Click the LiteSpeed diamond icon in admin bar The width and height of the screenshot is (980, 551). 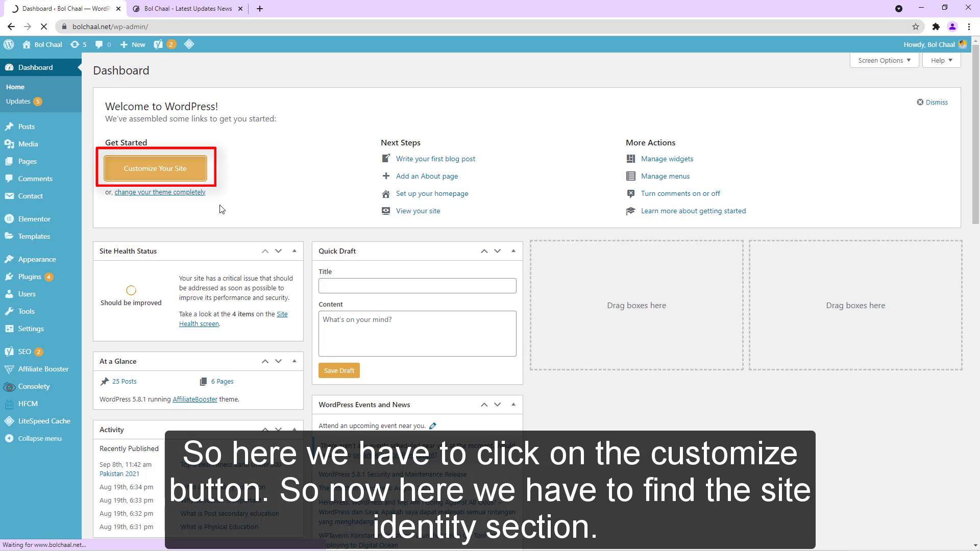(189, 44)
